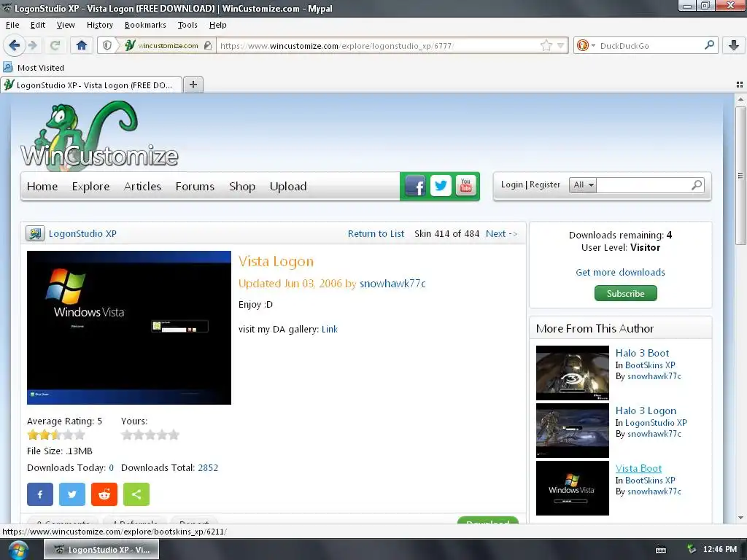Open the Help menu
The image size is (747, 560).
pyautogui.click(x=217, y=25)
